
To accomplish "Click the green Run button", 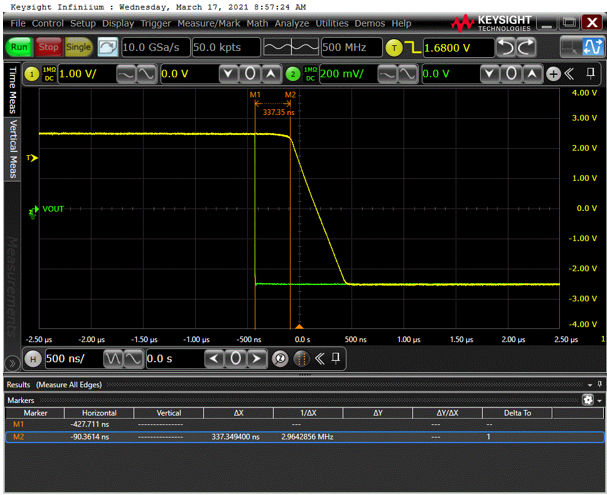I will tap(19, 47).
